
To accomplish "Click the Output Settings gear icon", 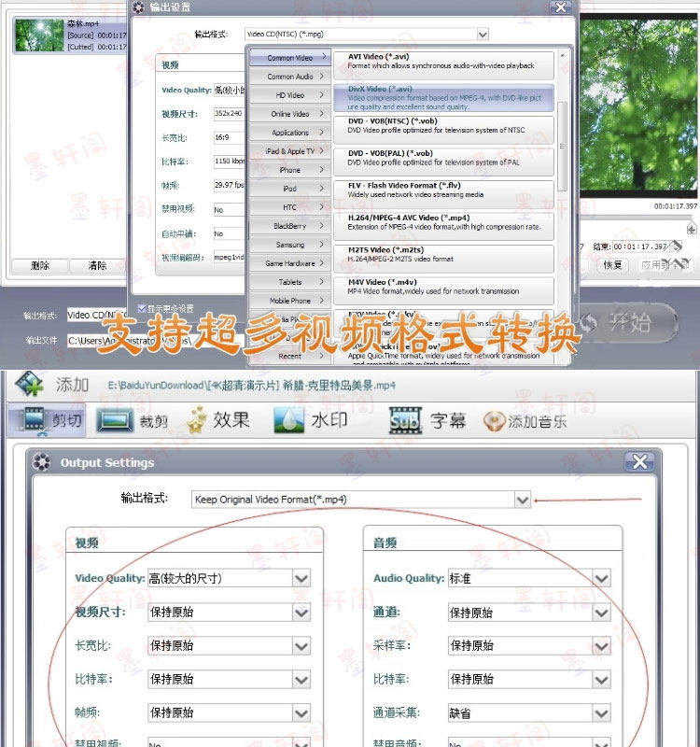I will [x=42, y=462].
